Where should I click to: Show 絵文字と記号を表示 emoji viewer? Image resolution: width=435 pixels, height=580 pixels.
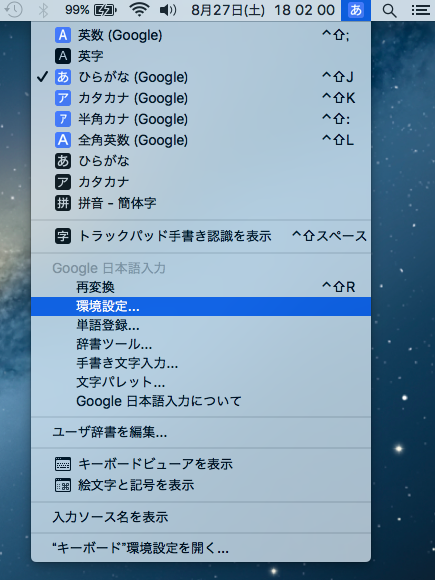coord(201,485)
